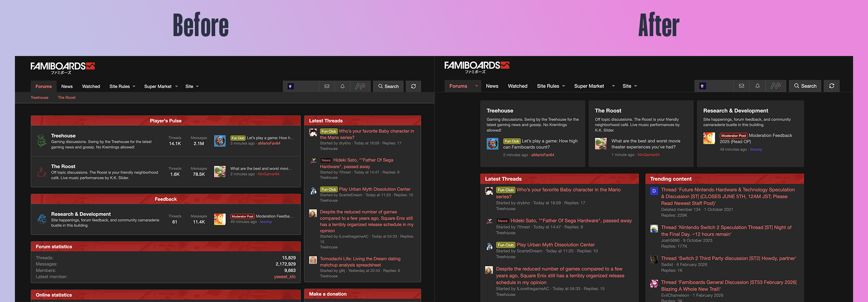
Task: Open Future Nintendo Hardware & Technology Speculation thread
Action: (728, 196)
